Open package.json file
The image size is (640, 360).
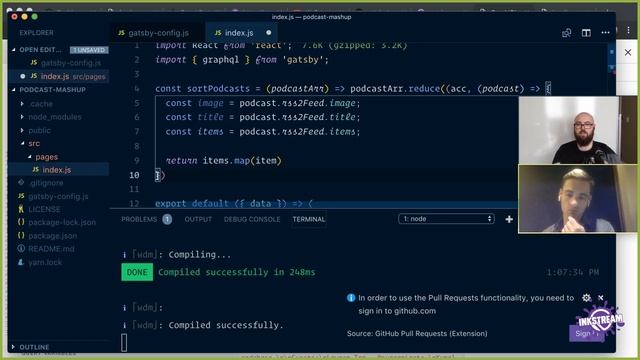(52, 236)
